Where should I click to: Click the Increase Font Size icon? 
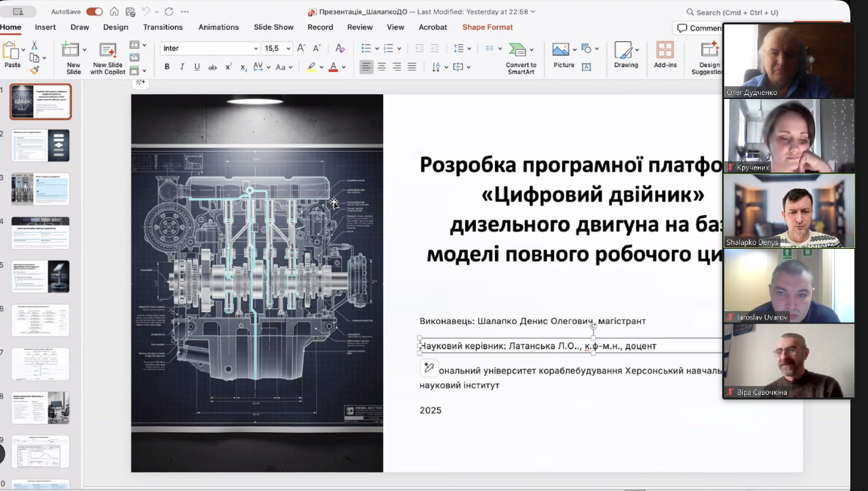coord(302,48)
